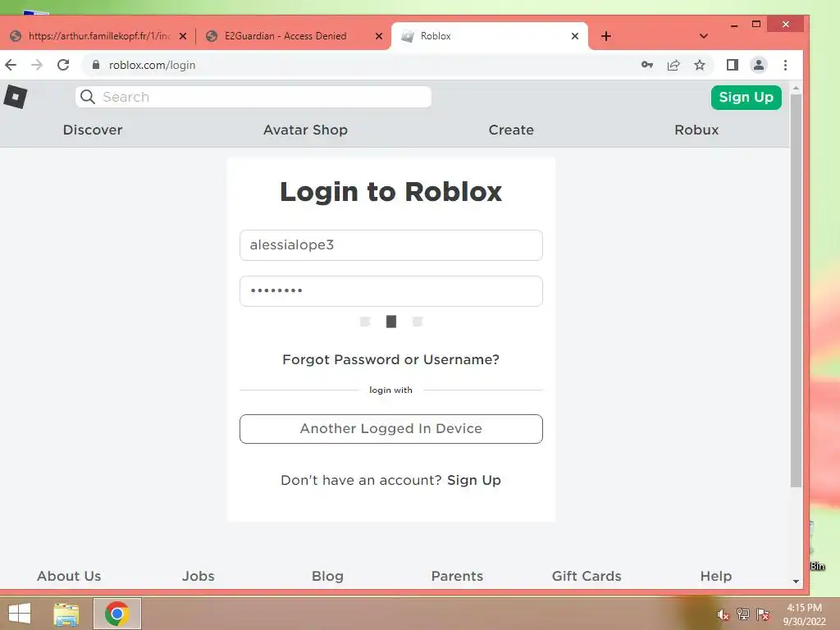Click the share page icon
The height and width of the screenshot is (630, 840).
tap(673, 66)
